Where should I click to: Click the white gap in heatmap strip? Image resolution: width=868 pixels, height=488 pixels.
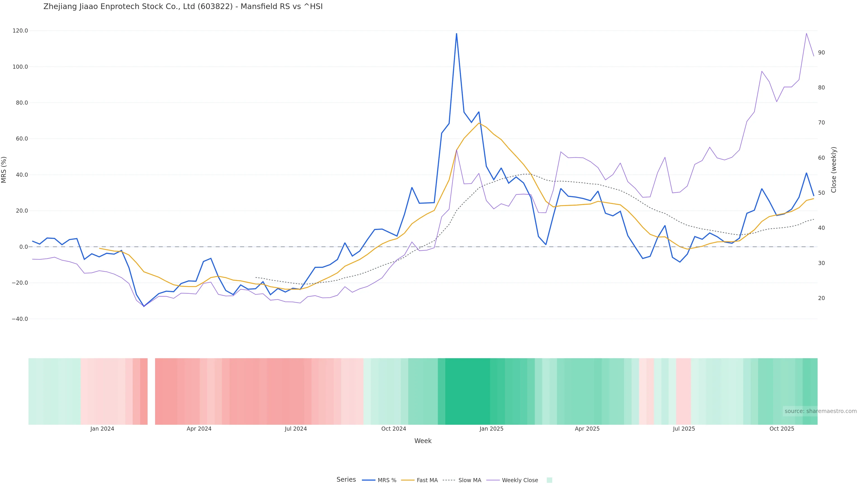(x=151, y=391)
